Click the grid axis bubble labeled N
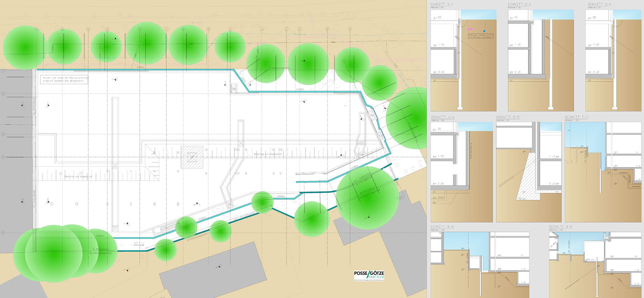 tap(350, 29)
